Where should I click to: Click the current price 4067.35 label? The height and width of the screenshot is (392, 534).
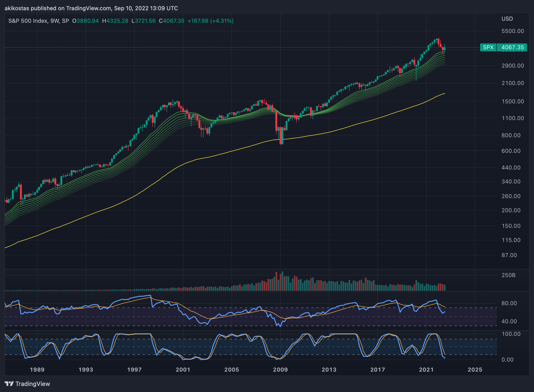pyautogui.click(x=512, y=47)
